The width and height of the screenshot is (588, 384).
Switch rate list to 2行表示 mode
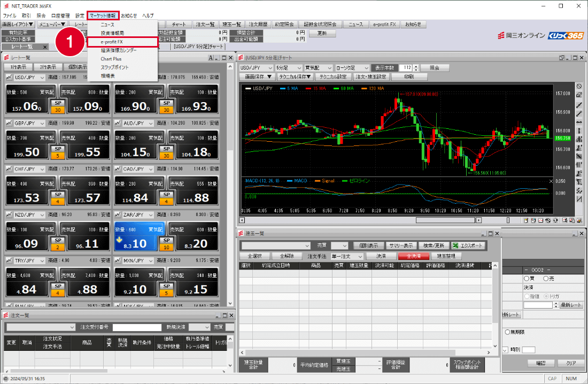pos(48,67)
